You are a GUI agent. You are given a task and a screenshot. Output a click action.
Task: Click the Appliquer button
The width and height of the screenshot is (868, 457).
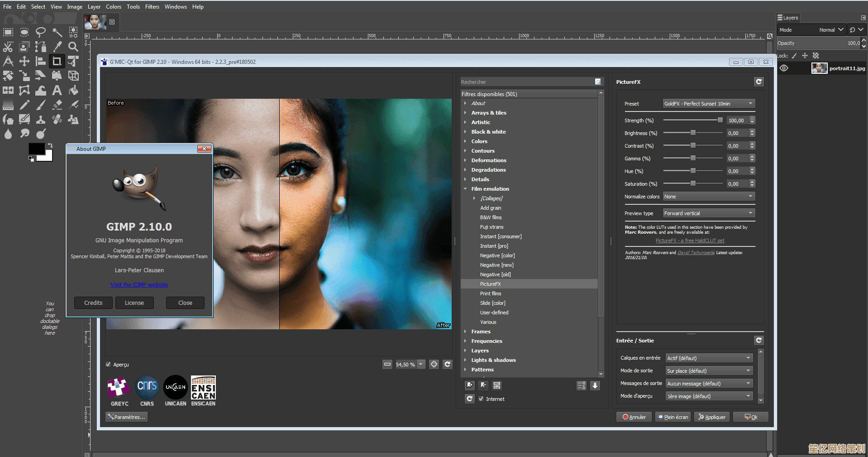[712, 417]
